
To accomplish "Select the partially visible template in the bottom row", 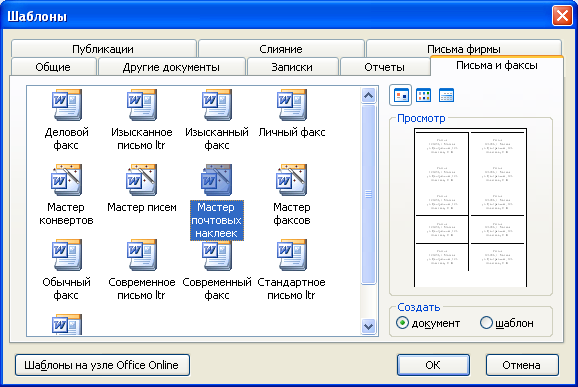I will coord(67,324).
